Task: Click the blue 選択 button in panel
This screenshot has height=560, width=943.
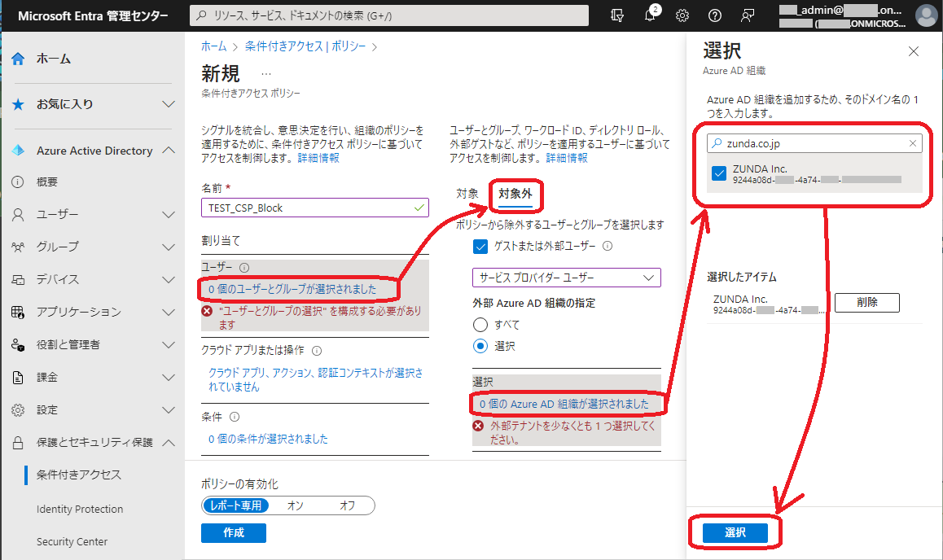Action: tap(735, 532)
